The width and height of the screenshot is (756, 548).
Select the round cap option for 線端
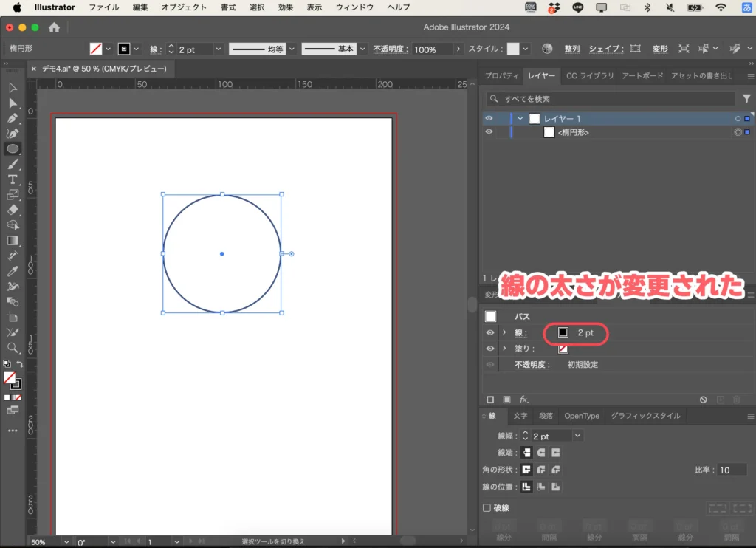pos(540,453)
